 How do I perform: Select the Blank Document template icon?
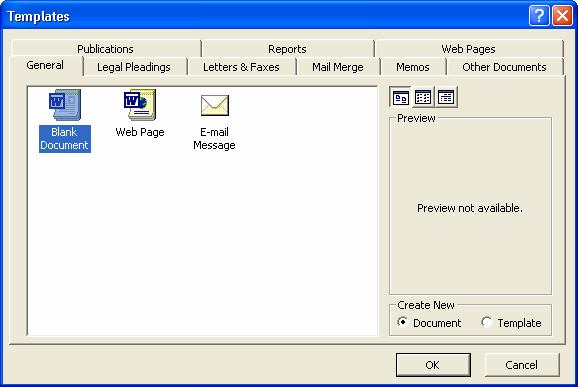pyautogui.click(x=65, y=105)
